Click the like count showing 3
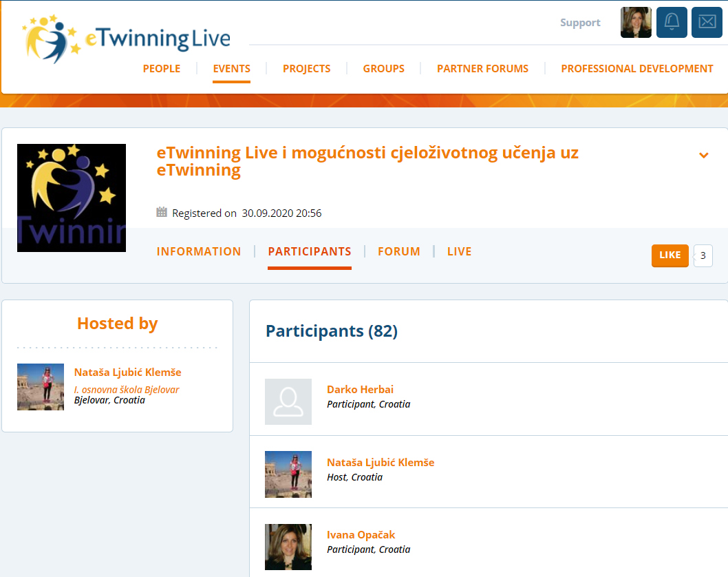 click(x=703, y=255)
